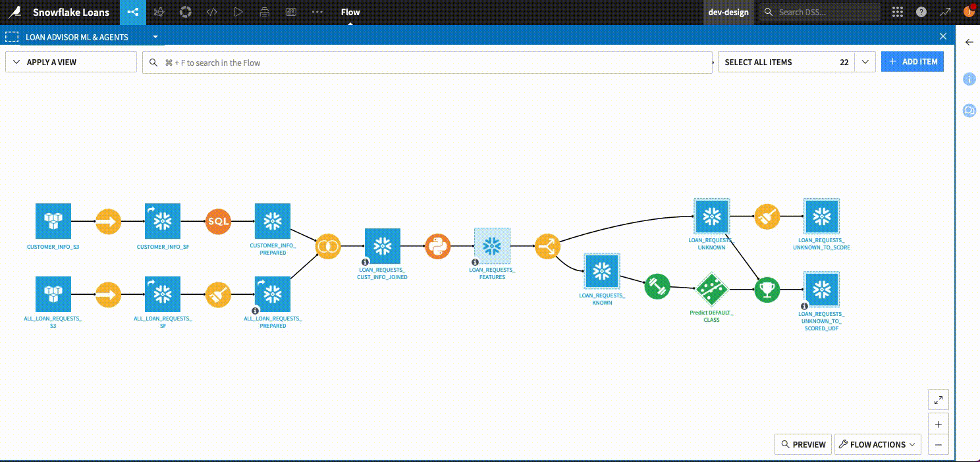Screen dimensions: 980x462
Task: Open the info details icon in right panel
Action: (x=969, y=79)
